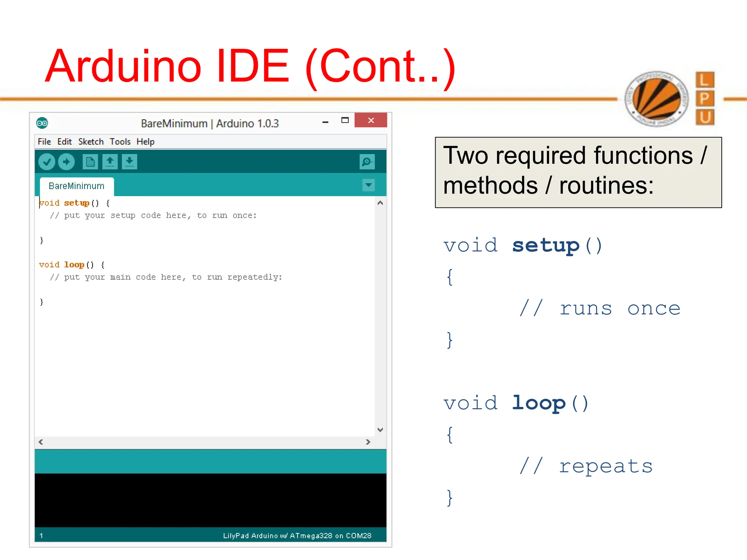Open the Help menu

point(146,141)
